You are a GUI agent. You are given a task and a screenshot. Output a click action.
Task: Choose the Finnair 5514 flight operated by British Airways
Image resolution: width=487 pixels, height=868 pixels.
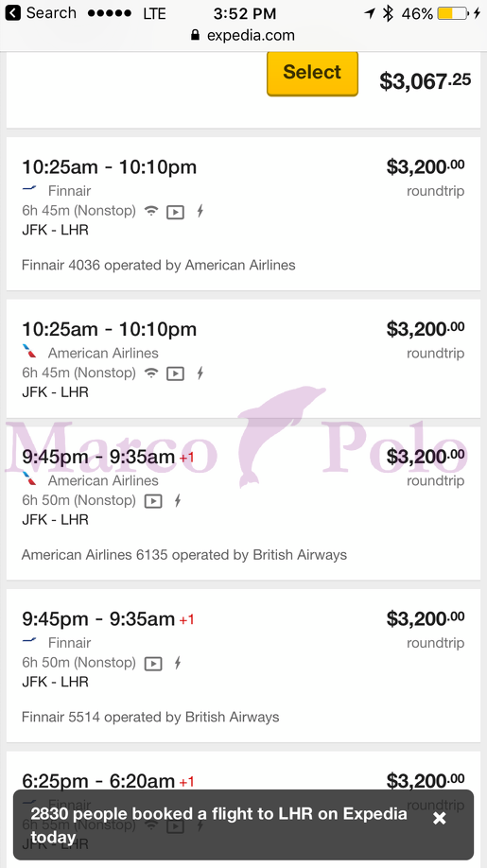pos(244,666)
